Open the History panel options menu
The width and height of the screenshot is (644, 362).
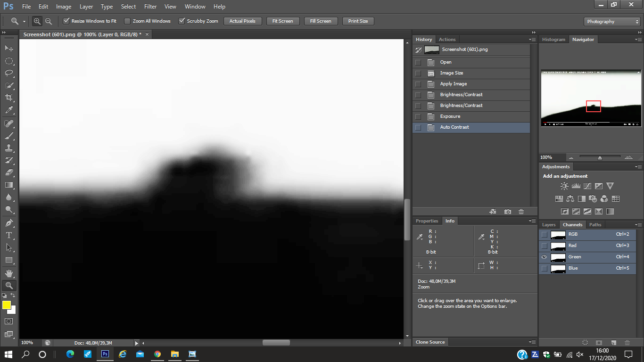pos(532,40)
